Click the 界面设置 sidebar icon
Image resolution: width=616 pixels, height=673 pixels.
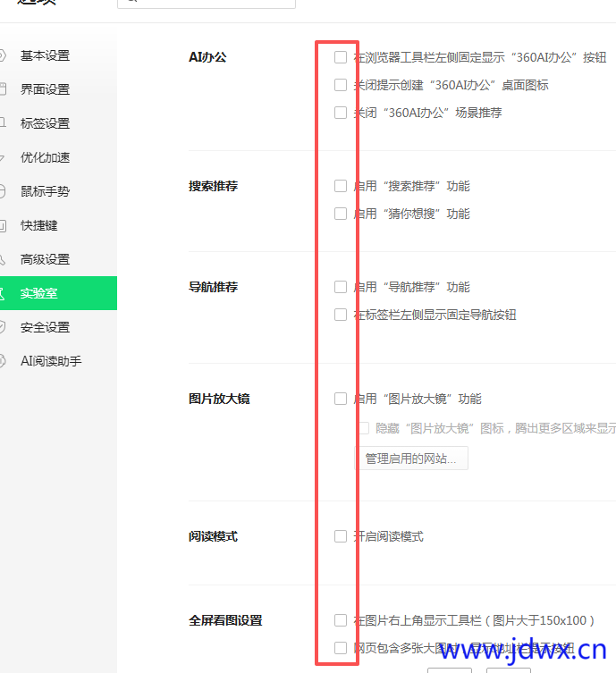(x=3, y=89)
